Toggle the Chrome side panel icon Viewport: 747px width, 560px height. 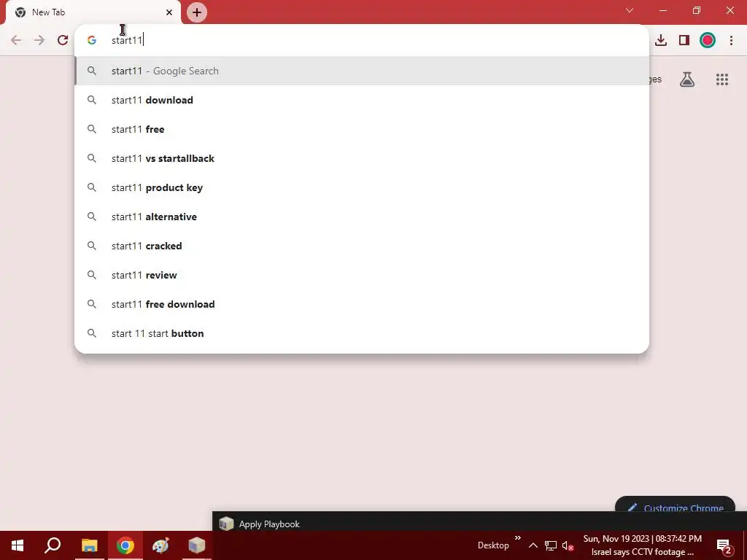(684, 40)
